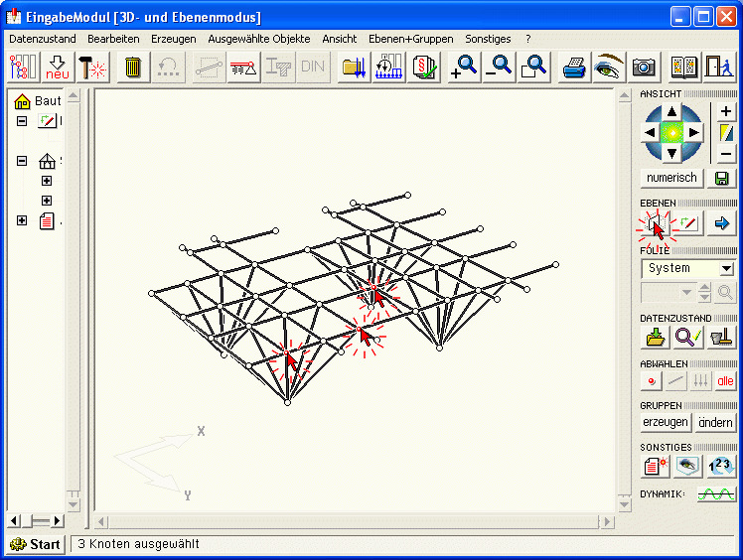Open the Ebenen+Gruppen menu

(x=410, y=39)
